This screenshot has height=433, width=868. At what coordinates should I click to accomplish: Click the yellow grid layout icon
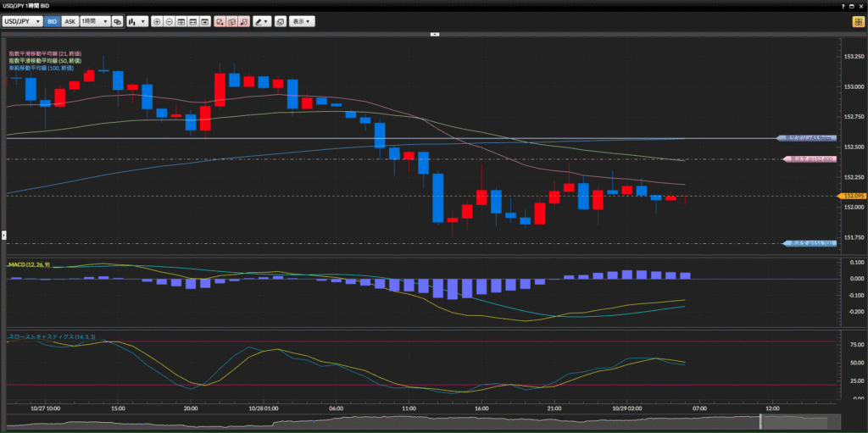pos(857,21)
